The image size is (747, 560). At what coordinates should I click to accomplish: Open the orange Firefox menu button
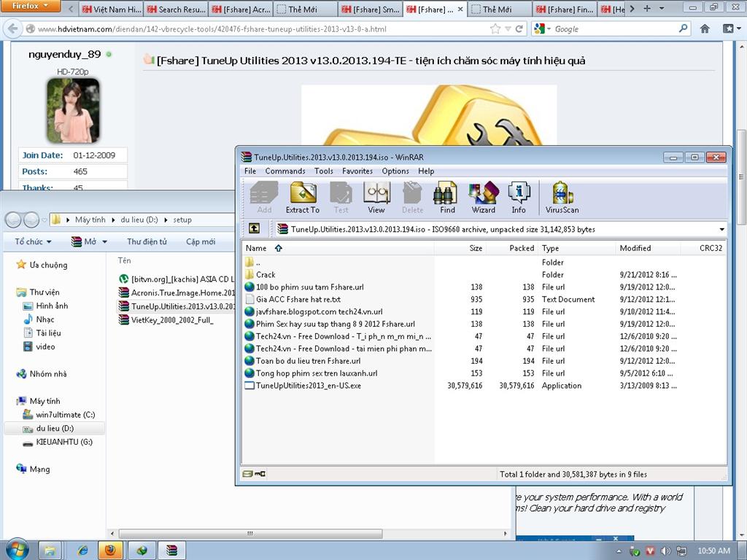pos(30,6)
